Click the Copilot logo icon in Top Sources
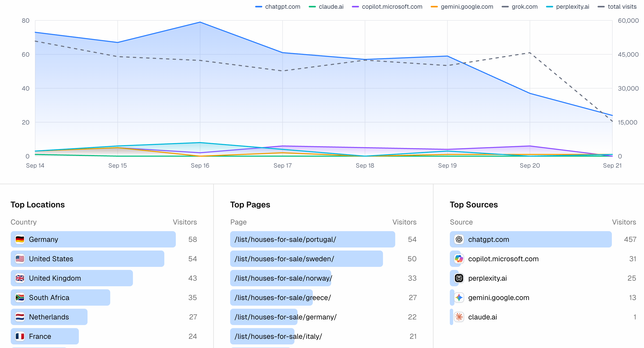 click(459, 259)
